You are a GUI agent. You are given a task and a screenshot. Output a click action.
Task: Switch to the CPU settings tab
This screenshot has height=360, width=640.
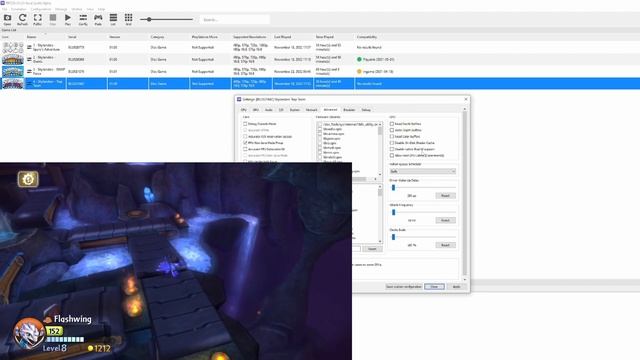(x=244, y=110)
